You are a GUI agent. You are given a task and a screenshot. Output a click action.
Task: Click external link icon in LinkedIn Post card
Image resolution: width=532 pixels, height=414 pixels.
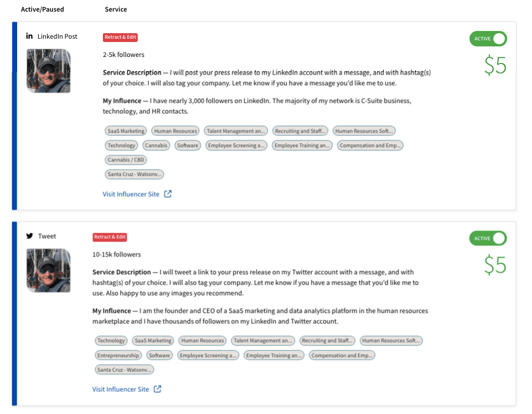pos(168,194)
